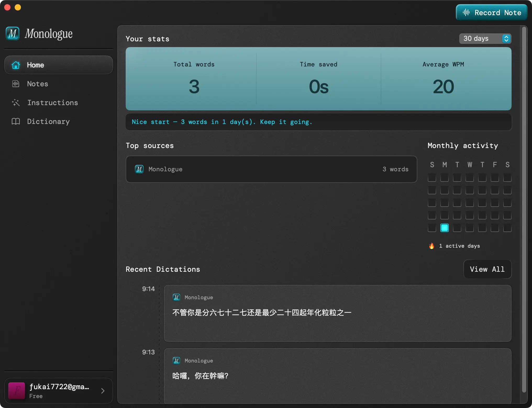Open the Monologue top source row
Viewport: 532px width, 408px height.
(x=271, y=169)
